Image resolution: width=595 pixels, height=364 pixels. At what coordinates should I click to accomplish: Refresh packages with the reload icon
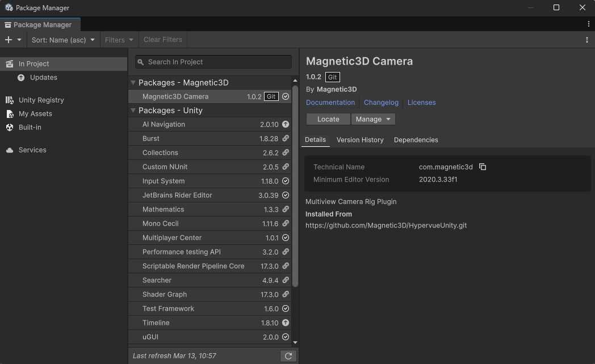pos(288,355)
